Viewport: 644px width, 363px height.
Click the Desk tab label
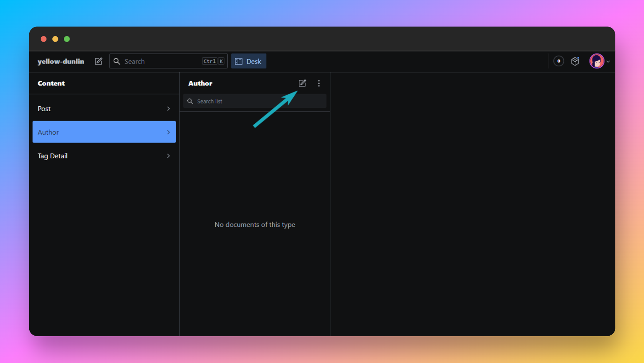pos(254,61)
